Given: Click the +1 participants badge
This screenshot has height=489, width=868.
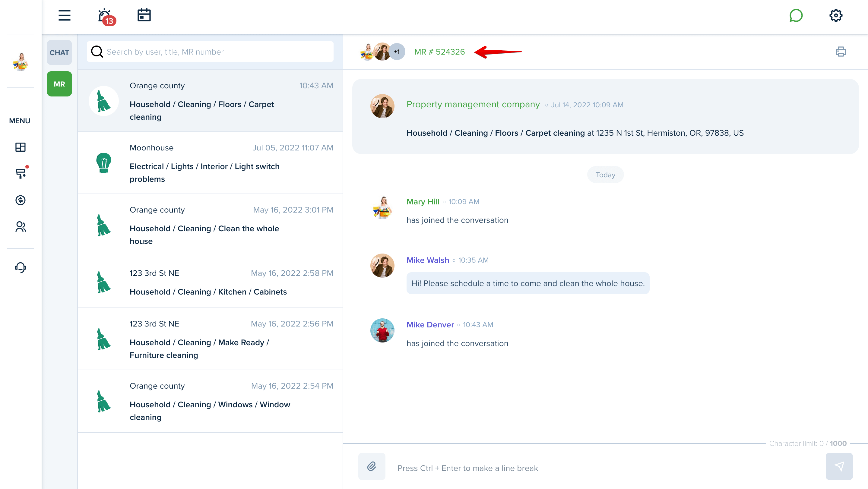Looking at the screenshot, I should (x=397, y=52).
